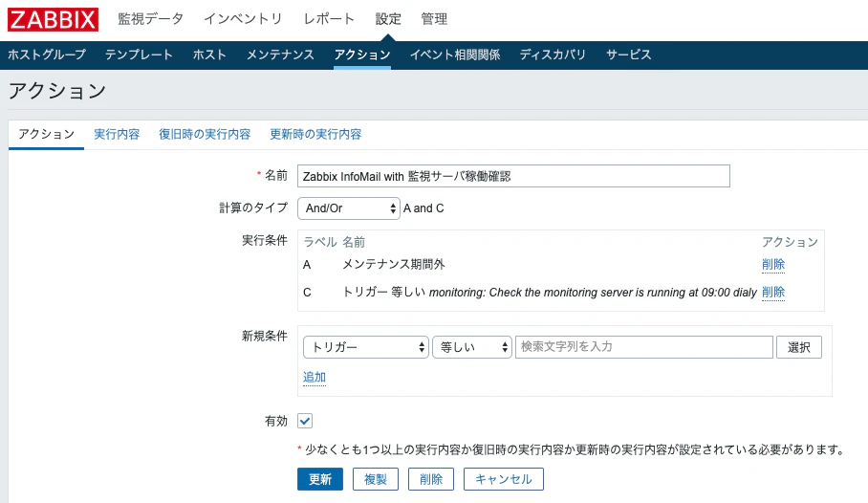Switch to the 復旧時の実行内容 tab

pos(205,134)
